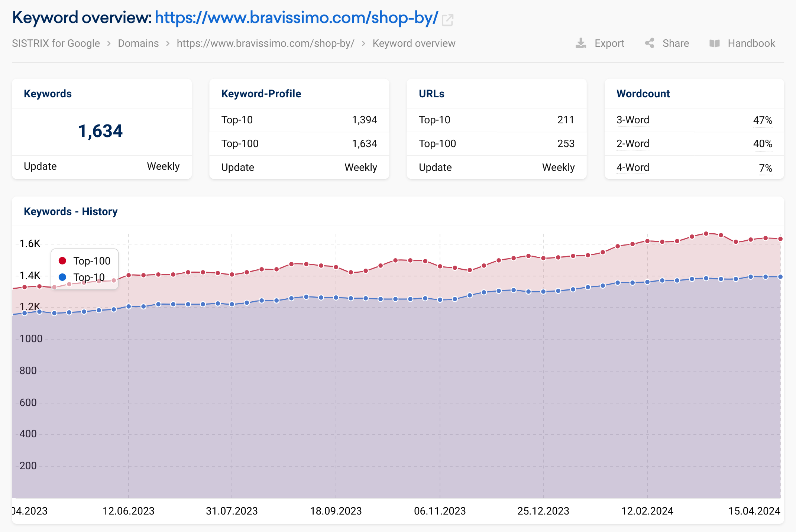Click the 18.09.2023 axis date label

pos(336,511)
